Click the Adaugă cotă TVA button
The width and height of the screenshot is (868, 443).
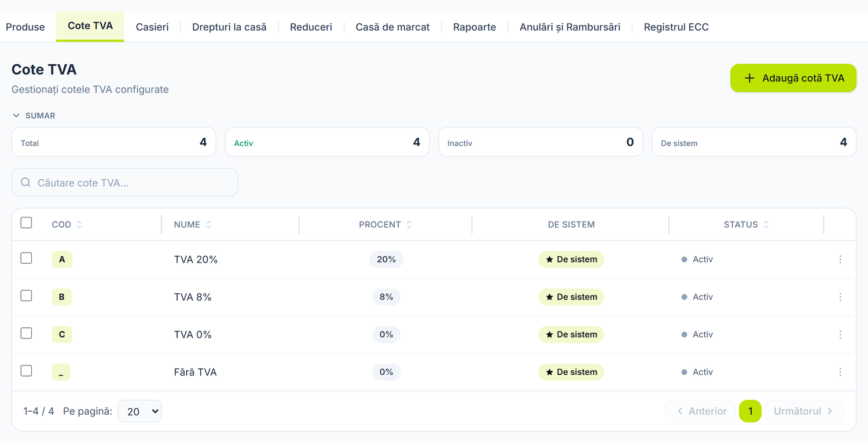(793, 78)
